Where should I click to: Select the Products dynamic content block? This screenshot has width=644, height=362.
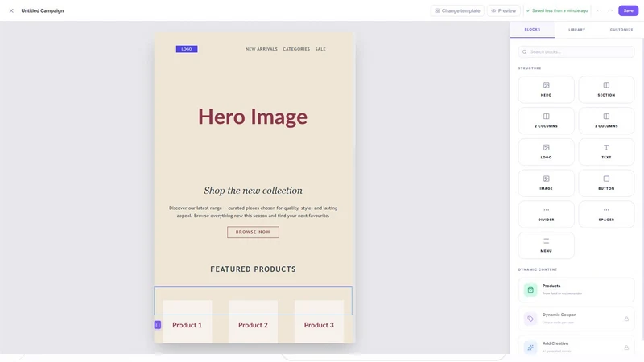point(576,290)
